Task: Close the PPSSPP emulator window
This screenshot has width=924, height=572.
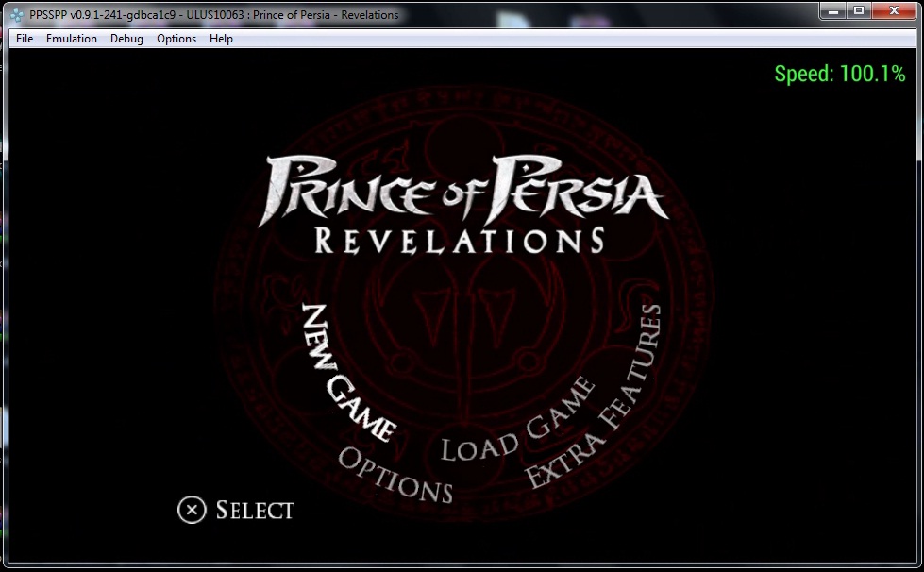Action: coord(894,11)
